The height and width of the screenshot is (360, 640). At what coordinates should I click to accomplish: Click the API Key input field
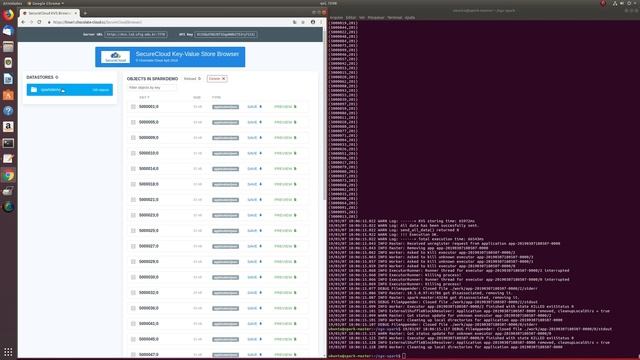pos(226,35)
